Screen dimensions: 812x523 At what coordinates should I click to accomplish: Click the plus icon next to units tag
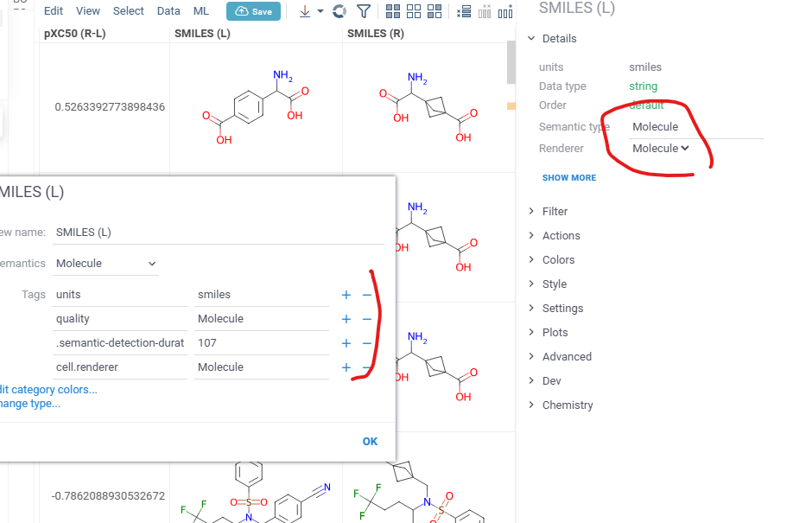(346, 295)
